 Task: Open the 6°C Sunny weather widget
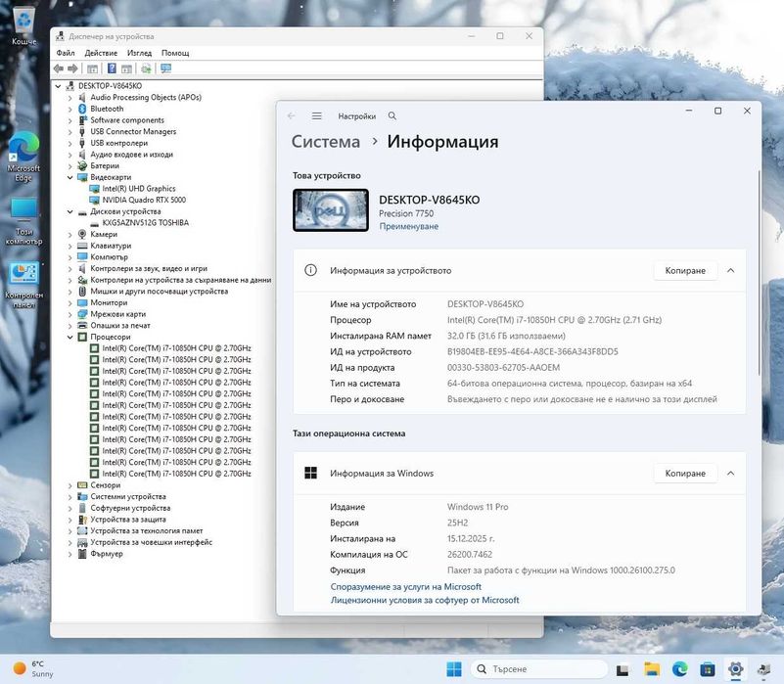[x=33, y=669]
